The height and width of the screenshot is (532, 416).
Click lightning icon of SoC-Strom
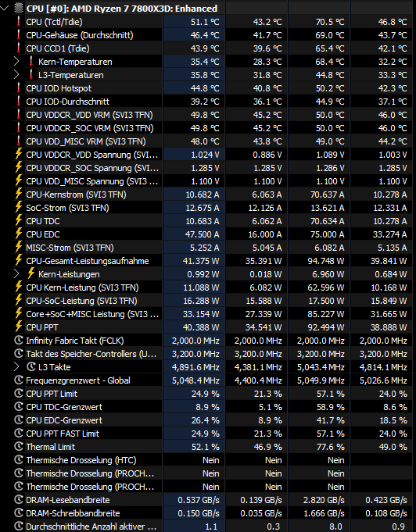(x=19, y=208)
